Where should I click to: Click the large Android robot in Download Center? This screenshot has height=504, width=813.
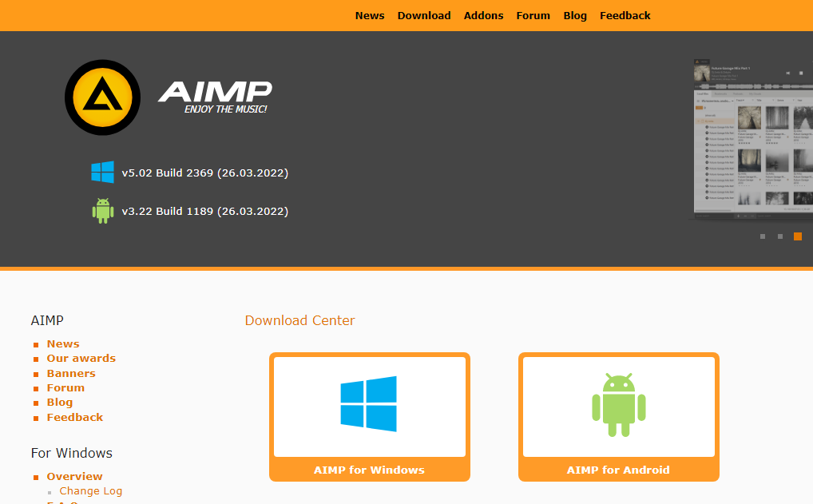pos(619,405)
